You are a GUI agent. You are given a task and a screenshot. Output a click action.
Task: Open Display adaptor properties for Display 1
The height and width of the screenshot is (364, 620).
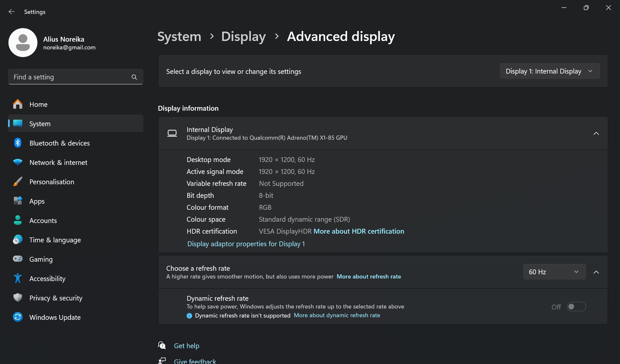246,244
